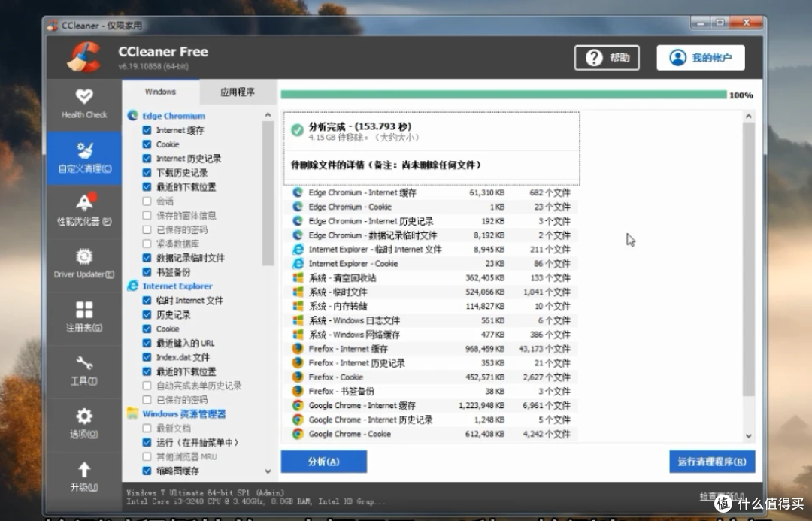Viewport: 812px width, 521px height.
Task: Collapse the Edge Chromium category header
Action: point(174,116)
